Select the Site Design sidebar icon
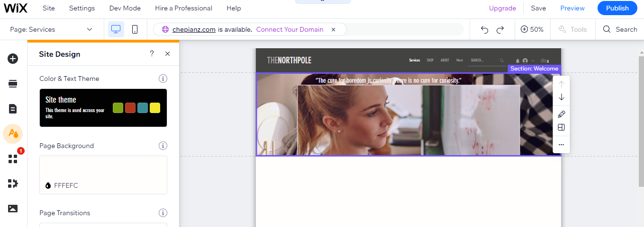This screenshot has height=227, width=644. pyautogui.click(x=13, y=134)
